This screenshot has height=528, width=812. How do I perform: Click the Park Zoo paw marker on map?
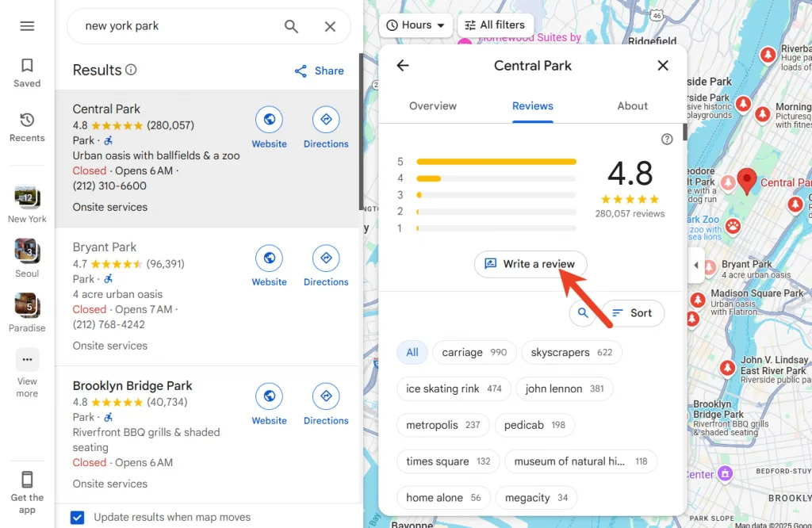[x=733, y=226]
